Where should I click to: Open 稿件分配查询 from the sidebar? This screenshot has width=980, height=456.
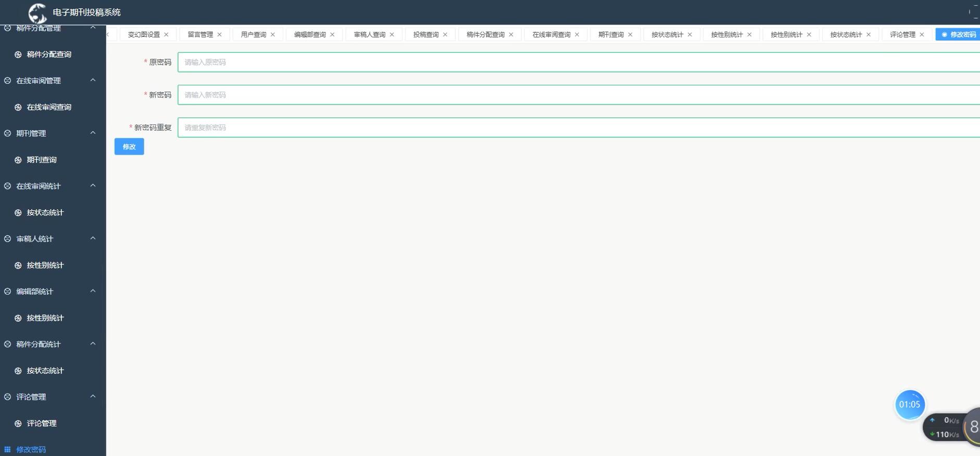[49, 55]
